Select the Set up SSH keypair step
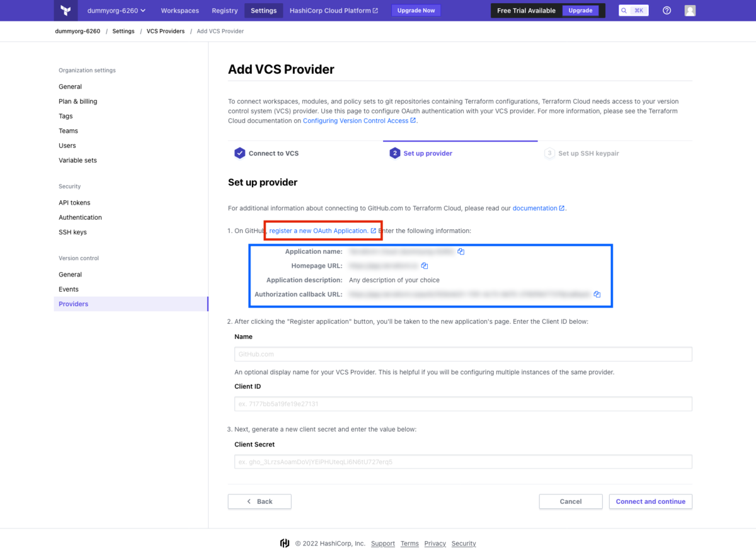The height and width of the screenshot is (548, 756). click(x=582, y=153)
